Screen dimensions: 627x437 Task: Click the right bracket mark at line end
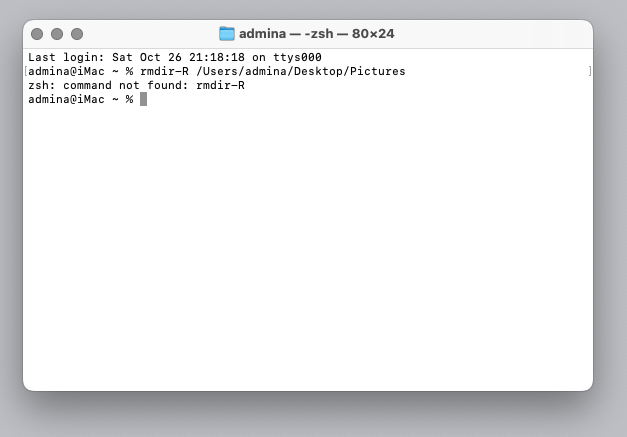590,72
